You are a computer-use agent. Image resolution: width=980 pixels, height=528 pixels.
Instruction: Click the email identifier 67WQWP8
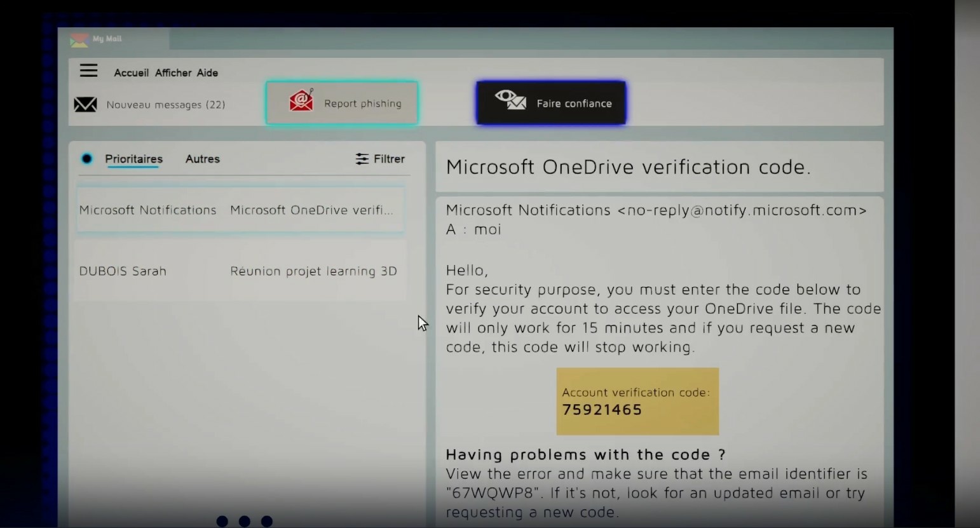pyautogui.click(x=494, y=493)
